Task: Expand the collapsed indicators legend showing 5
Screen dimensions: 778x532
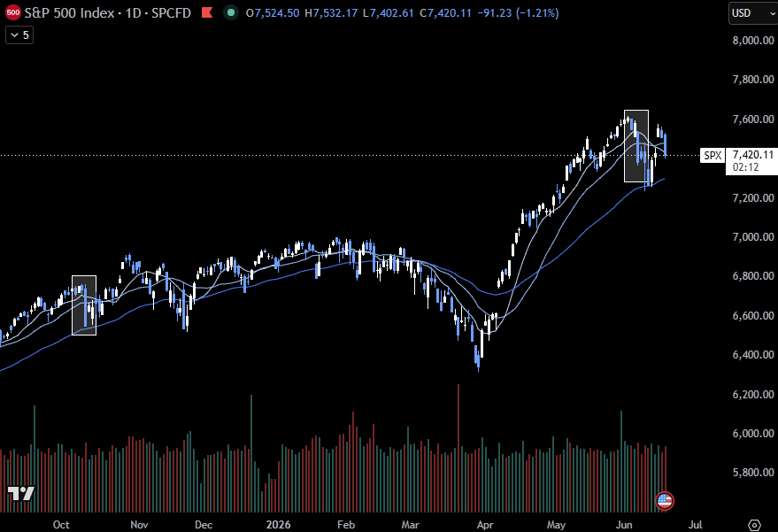Action: [19, 35]
